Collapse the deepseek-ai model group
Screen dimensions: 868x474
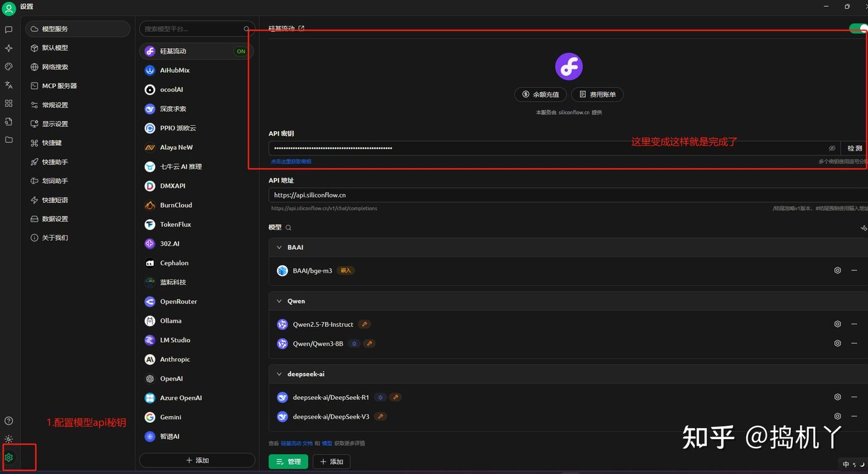point(279,374)
